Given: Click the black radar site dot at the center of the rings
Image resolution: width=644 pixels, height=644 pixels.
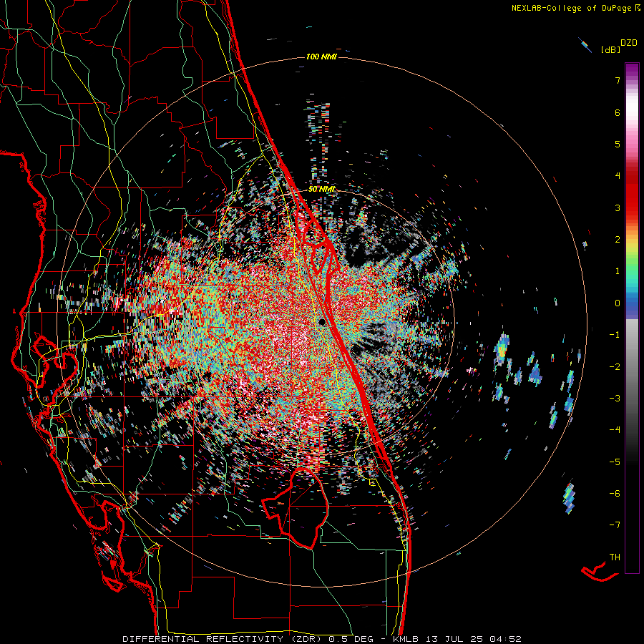Looking at the screenshot, I should (x=322, y=321).
